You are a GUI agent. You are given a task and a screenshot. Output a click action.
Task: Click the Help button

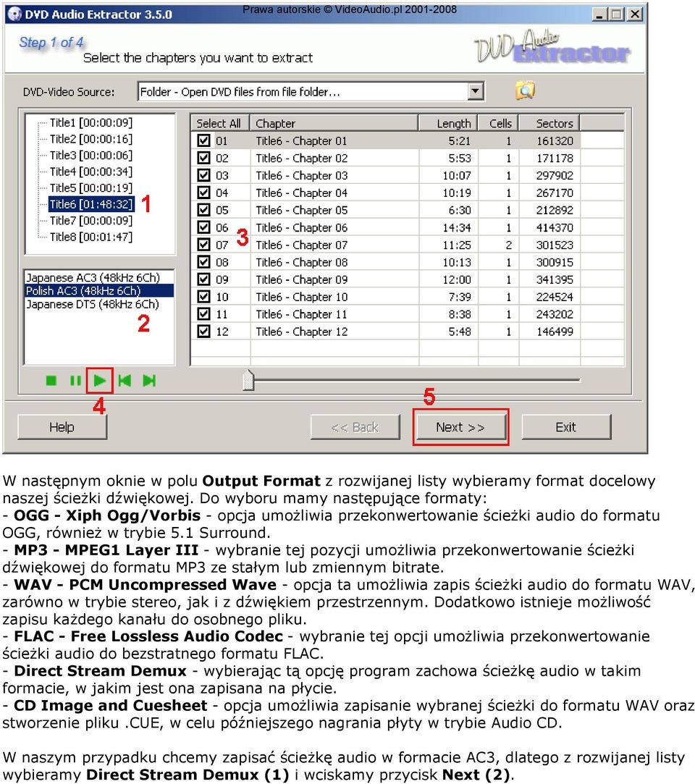pyautogui.click(x=62, y=428)
